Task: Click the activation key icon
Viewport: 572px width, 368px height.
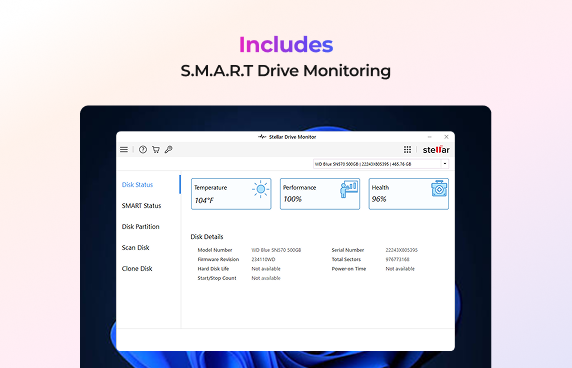Action: [x=168, y=150]
